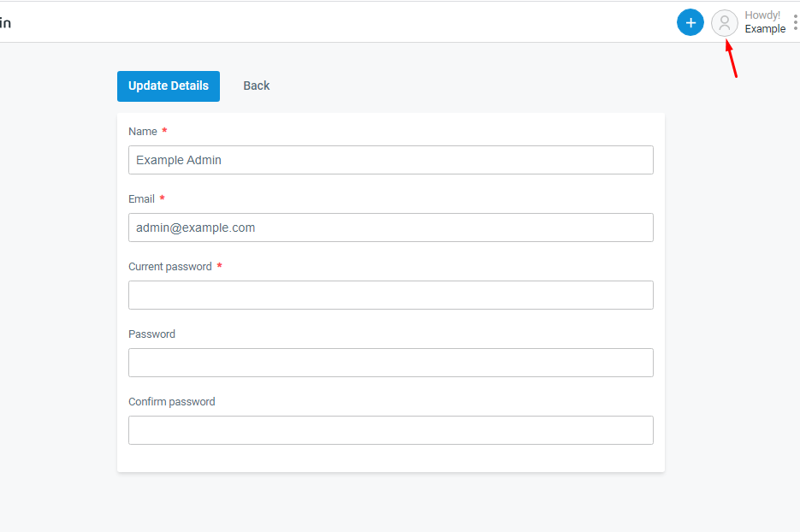Open the three-dot kebab menu
The width and height of the screenshot is (800, 532).
click(796, 21)
